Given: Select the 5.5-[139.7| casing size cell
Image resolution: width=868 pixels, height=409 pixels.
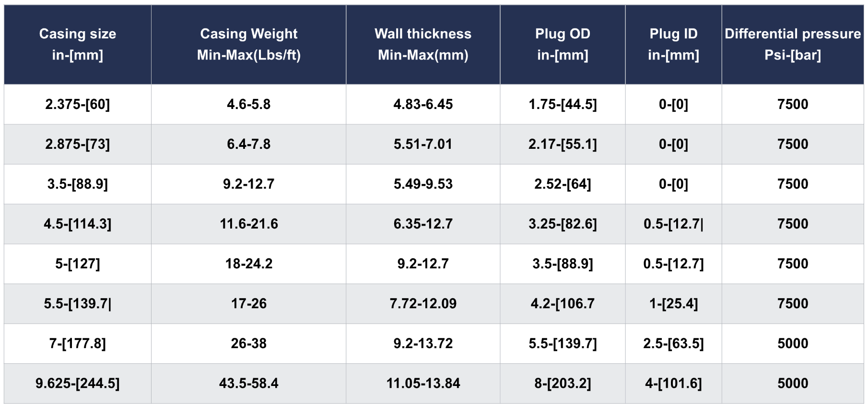Looking at the screenshot, I should coord(78,303).
